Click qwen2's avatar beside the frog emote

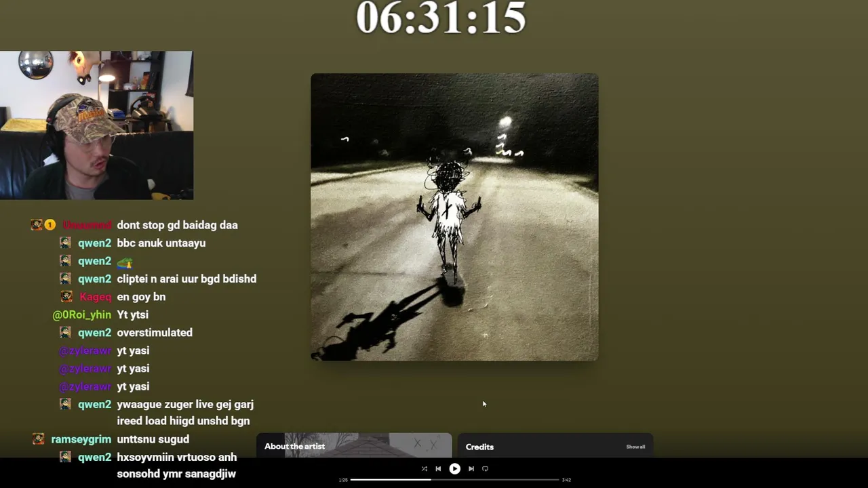[65, 260]
